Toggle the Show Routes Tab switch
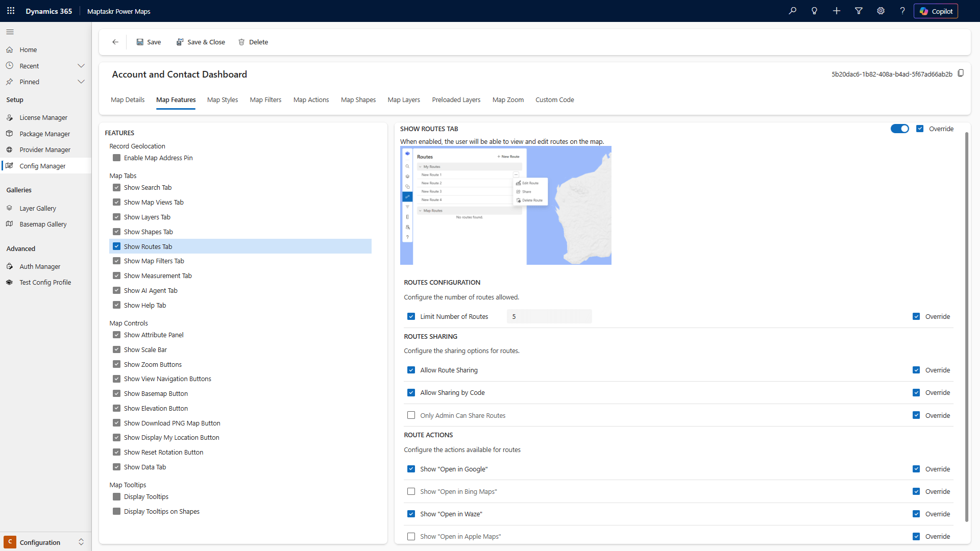Viewport: 980px width, 551px height. click(899, 129)
